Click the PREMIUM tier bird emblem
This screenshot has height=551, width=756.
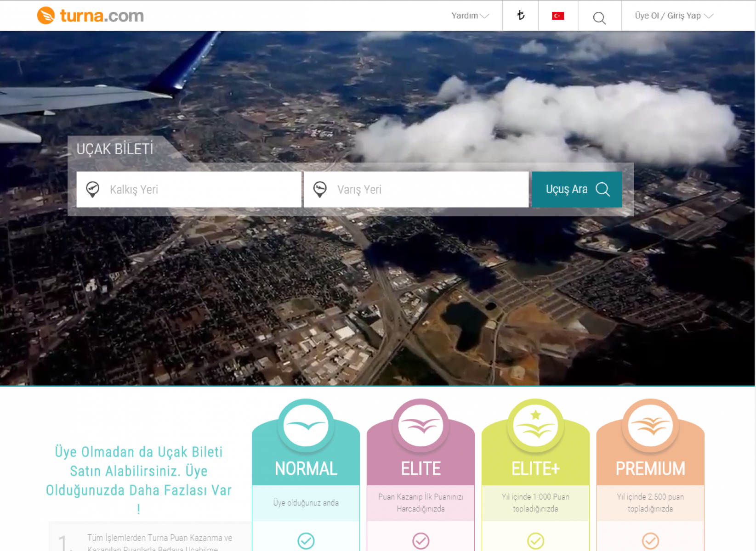click(650, 426)
